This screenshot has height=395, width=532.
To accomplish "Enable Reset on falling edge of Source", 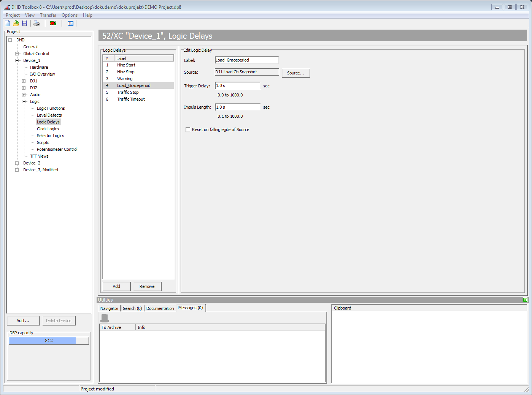I will (188, 130).
